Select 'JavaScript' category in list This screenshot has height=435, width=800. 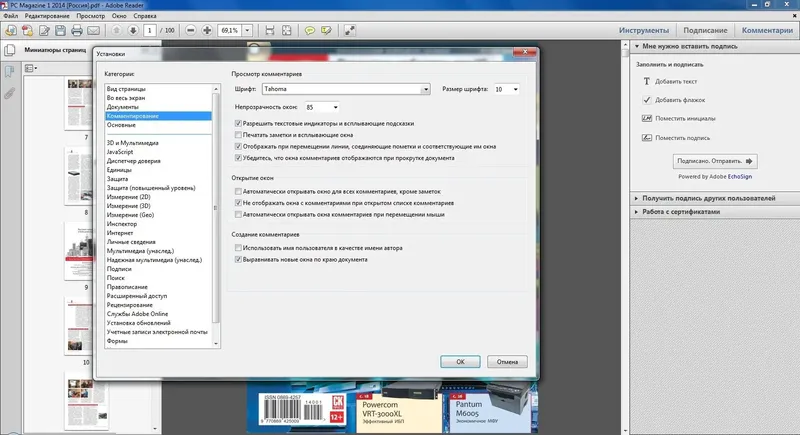point(120,152)
